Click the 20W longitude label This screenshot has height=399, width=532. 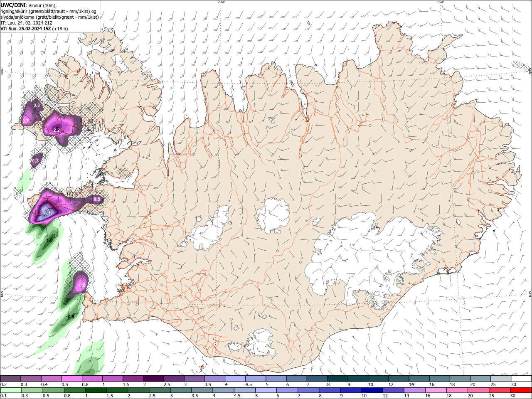(221, 2)
